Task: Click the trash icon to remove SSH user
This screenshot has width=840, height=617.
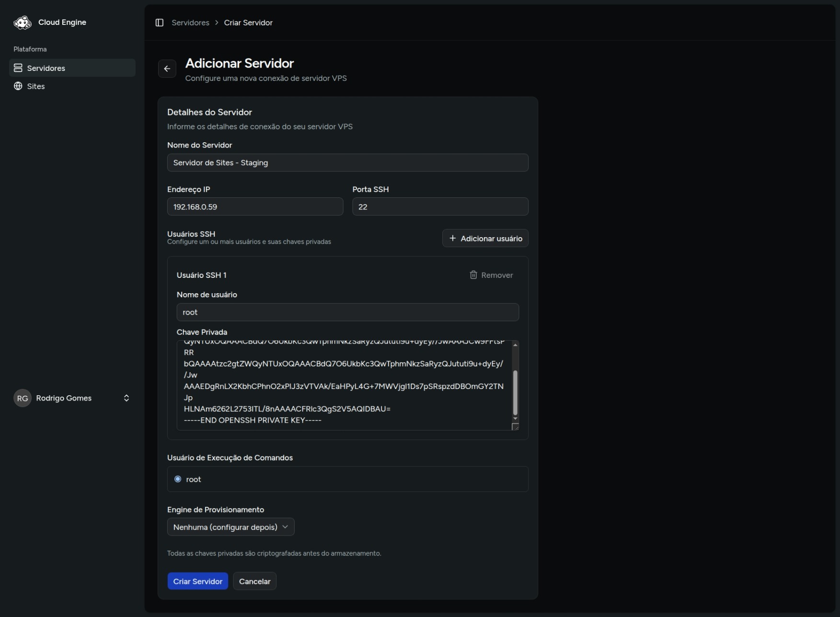Action: click(x=473, y=275)
